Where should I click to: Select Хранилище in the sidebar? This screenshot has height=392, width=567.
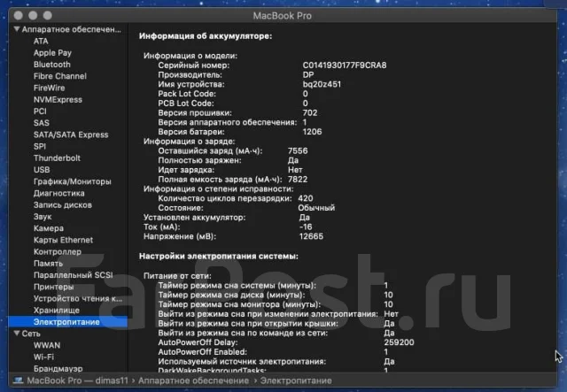(x=56, y=311)
